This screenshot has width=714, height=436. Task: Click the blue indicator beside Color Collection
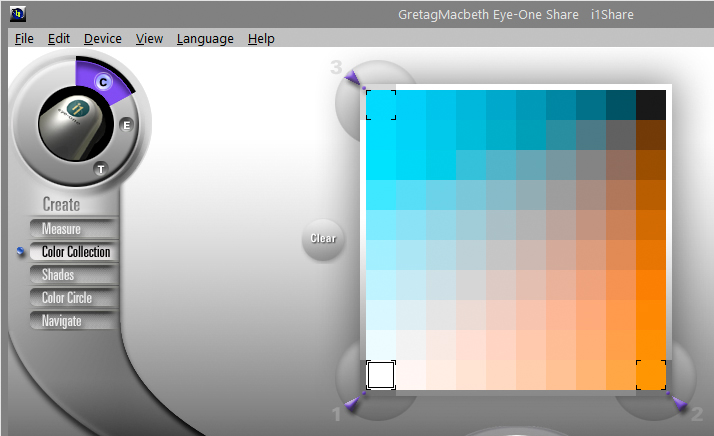point(20,251)
